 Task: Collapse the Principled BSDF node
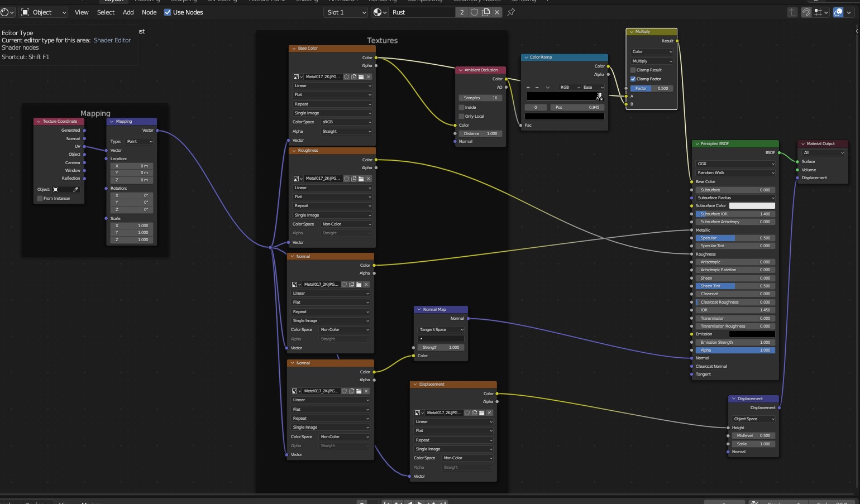(x=696, y=144)
